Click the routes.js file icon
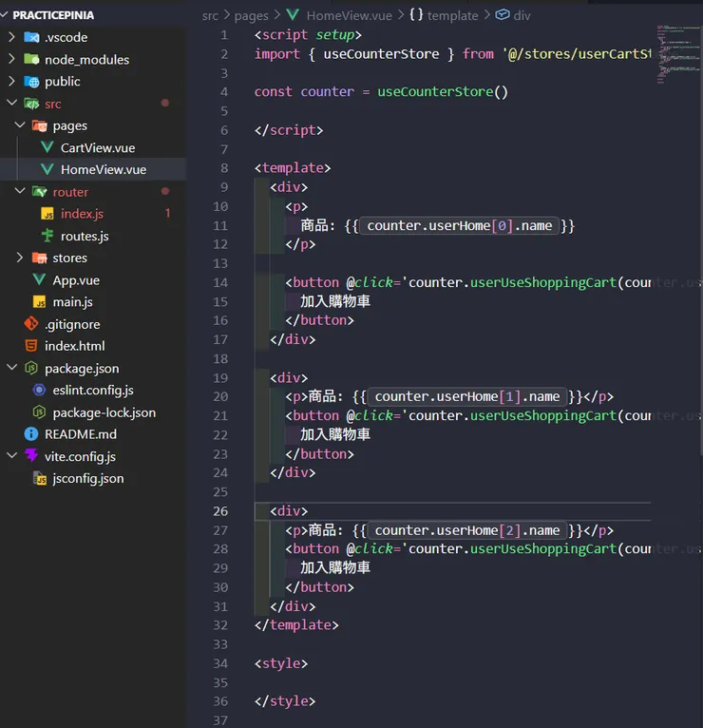 coord(47,236)
